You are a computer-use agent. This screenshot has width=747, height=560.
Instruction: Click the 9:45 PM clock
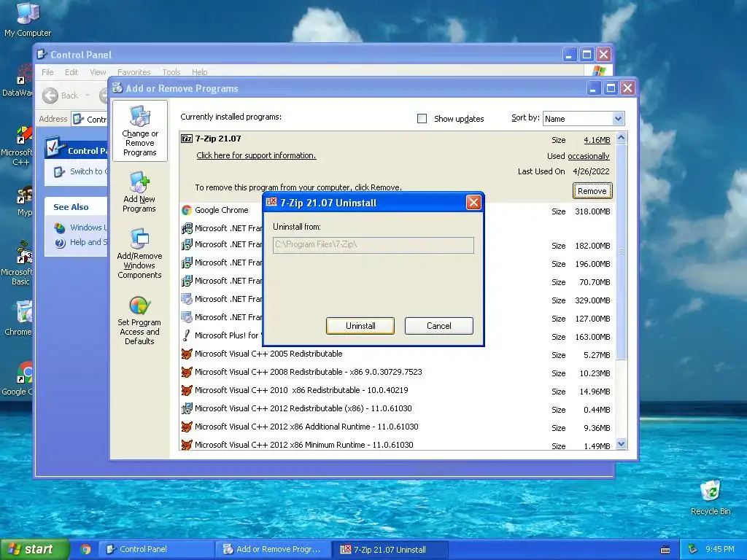click(720, 549)
